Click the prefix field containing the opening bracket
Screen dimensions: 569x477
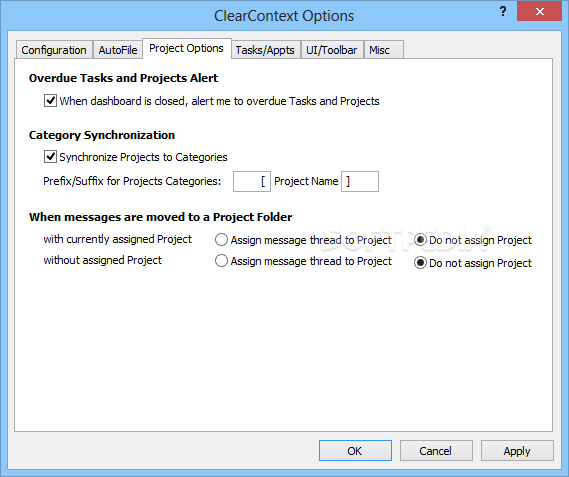(x=251, y=181)
